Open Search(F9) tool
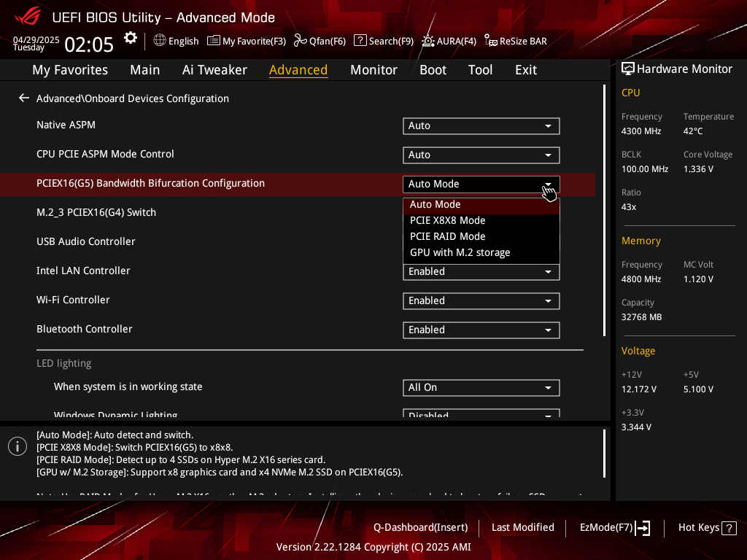The width and height of the screenshot is (747, 560). tap(384, 41)
